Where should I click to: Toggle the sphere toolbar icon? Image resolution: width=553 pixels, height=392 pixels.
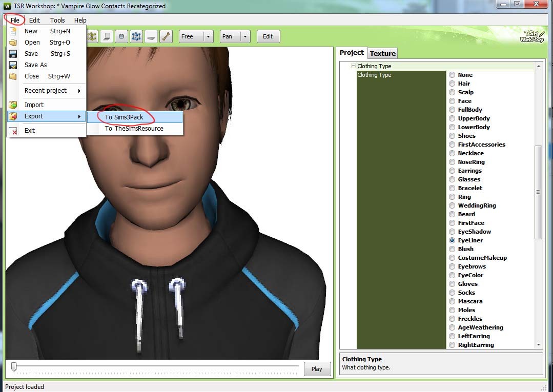[x=121, y=36]
